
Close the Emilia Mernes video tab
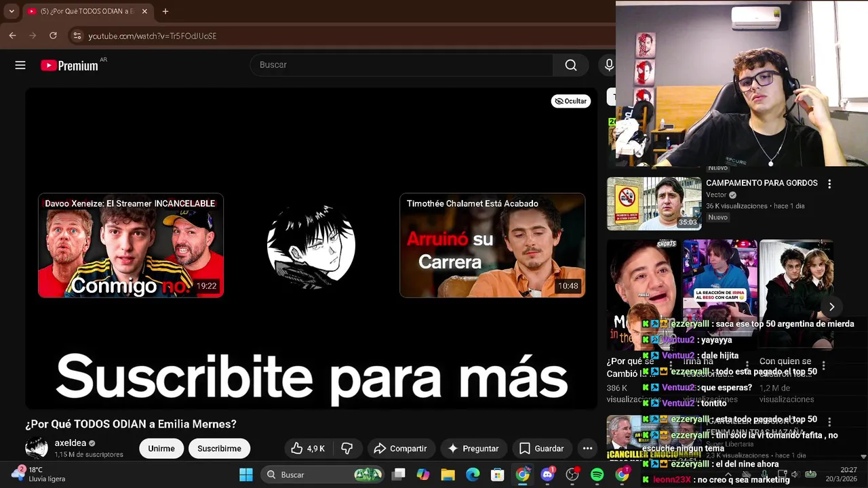(144, 11)
